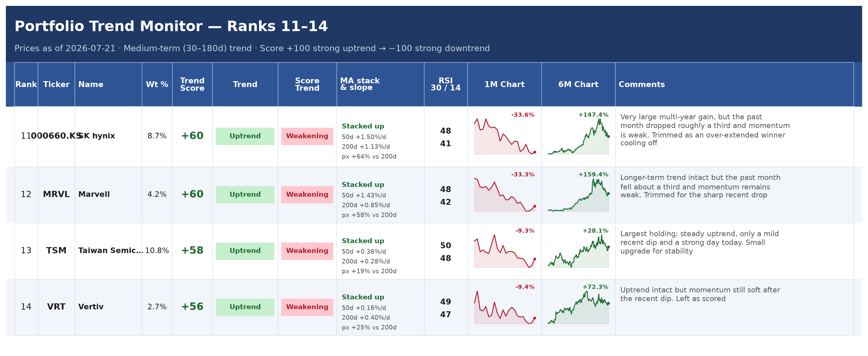868x356 pixels.
Task: Click the 6M Chart column header
Action: pos(578,84)
